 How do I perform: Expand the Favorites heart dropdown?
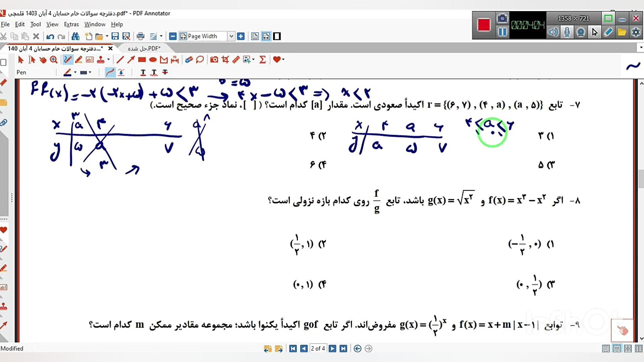[283, 60]
